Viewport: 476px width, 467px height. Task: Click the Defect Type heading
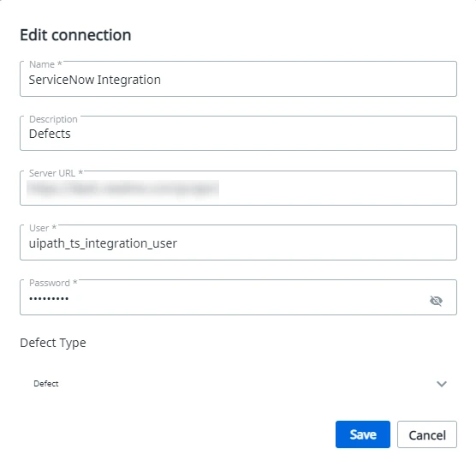click(x=53, y=343)
